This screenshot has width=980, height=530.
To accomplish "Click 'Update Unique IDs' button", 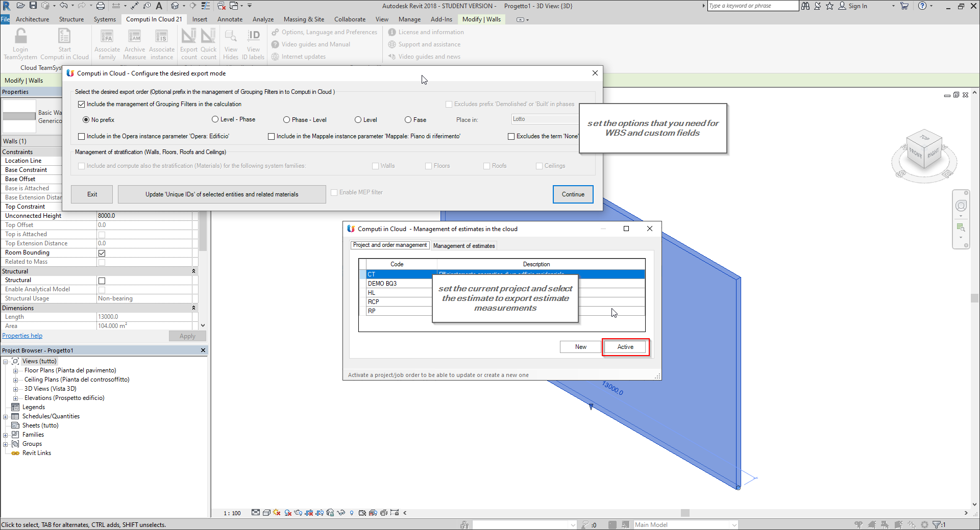I will 222,194.
